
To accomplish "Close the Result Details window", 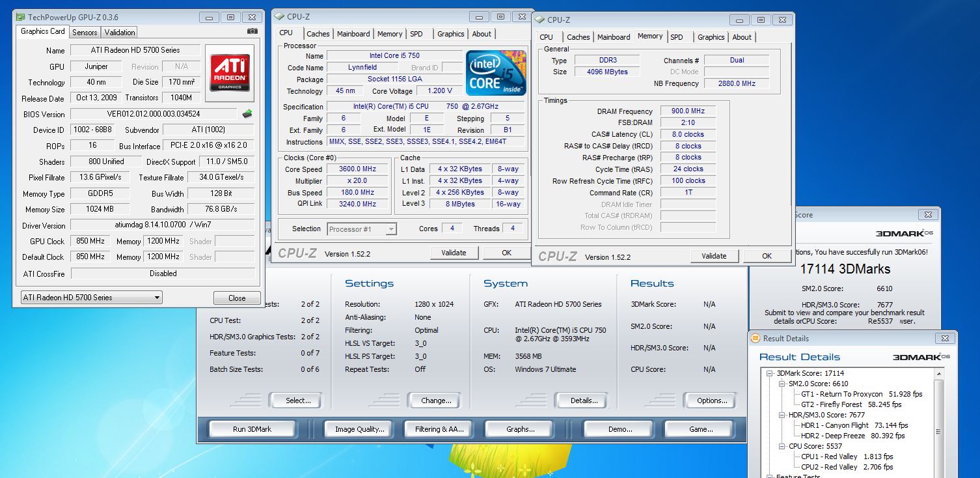I will [945, 339].
